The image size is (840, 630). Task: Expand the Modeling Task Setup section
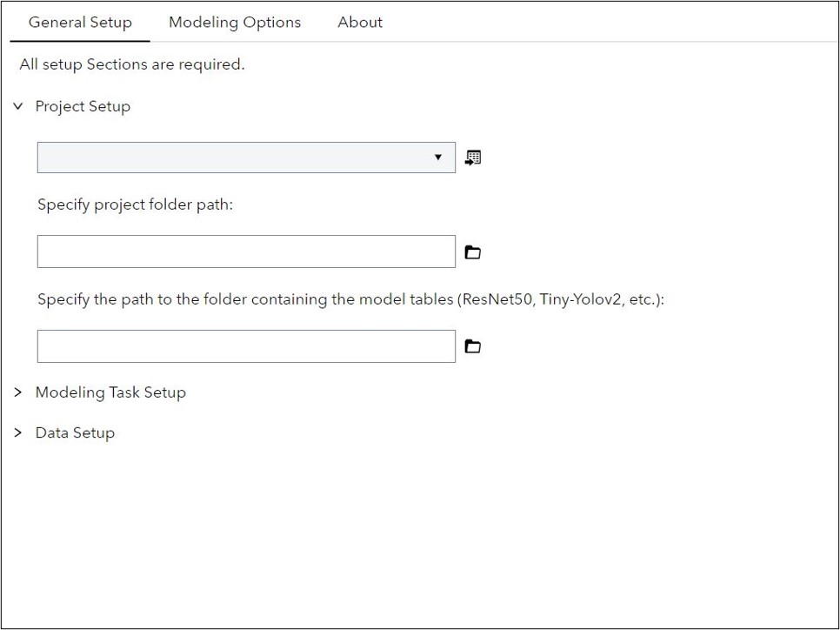pyautogui.click(x=18, y=392)
